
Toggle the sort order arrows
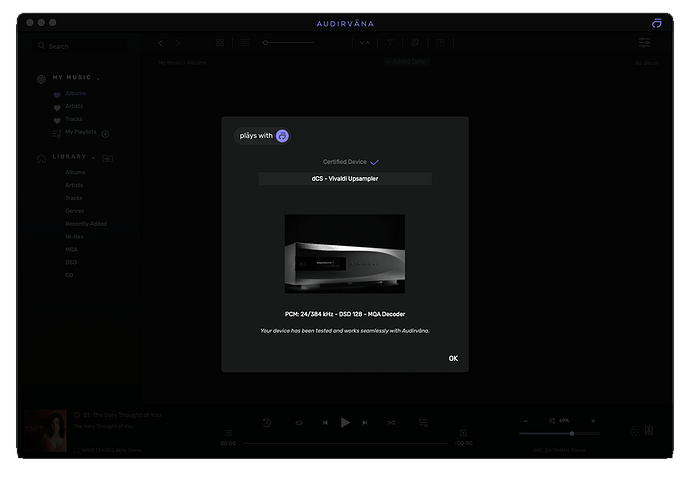[x=365, y=43]
